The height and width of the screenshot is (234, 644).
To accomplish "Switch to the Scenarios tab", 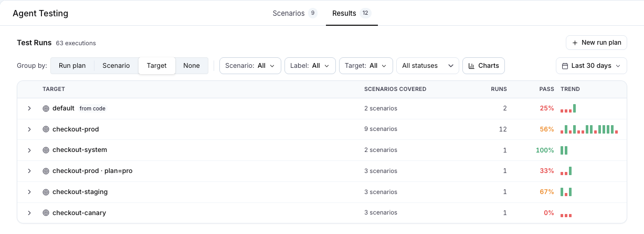I will [295, 13].
